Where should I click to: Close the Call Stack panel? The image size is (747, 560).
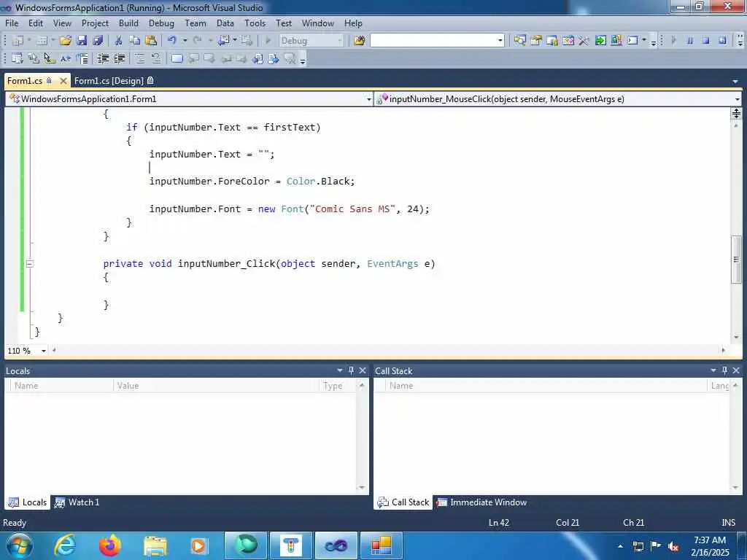coord(736,370)
